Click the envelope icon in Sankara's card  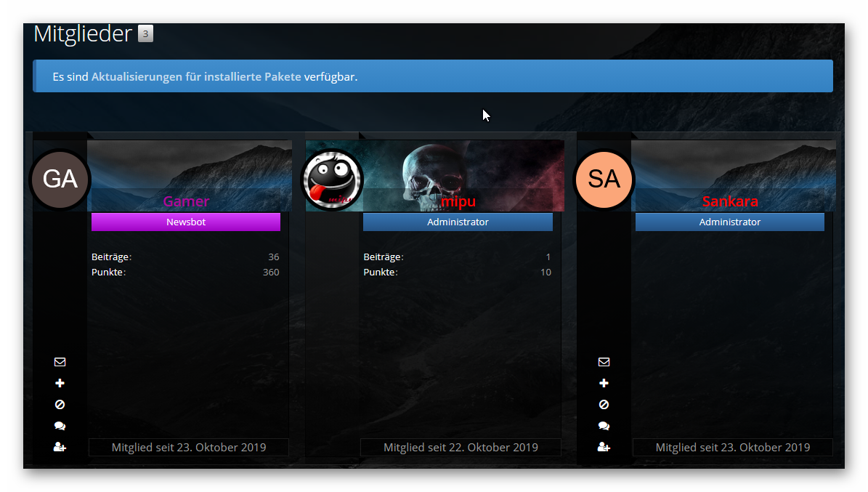pyautogui.click(x=604, y=362)
